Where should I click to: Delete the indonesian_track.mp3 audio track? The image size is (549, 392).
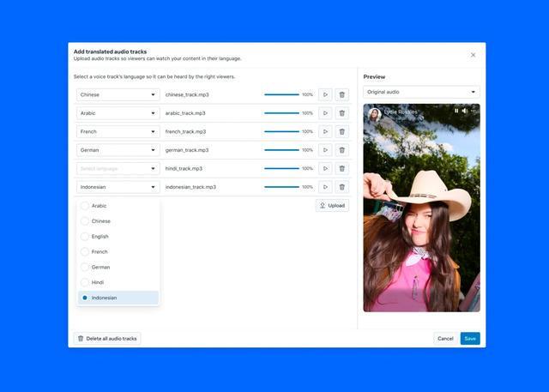pyautogui.click(x=341, y=187)
